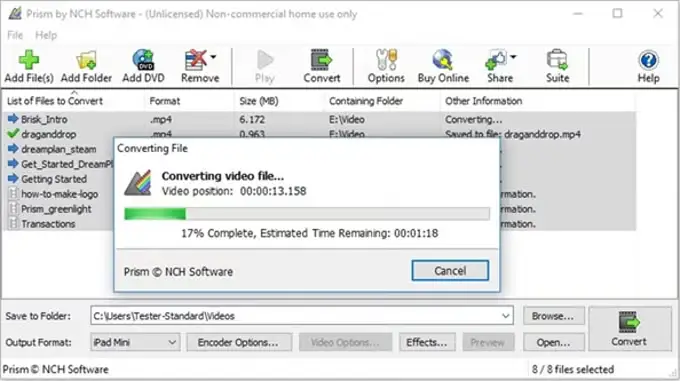The image size is (680, 381).
Task: Click the Prism logo in the Converting dialog
Action: click(138, 182)
